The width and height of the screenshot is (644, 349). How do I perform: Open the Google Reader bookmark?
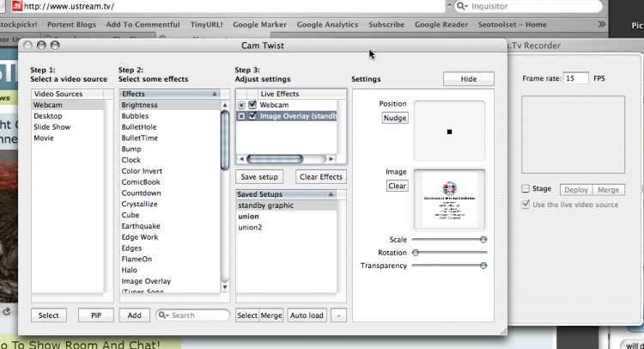pyautogui.click(x=441, y=25)
